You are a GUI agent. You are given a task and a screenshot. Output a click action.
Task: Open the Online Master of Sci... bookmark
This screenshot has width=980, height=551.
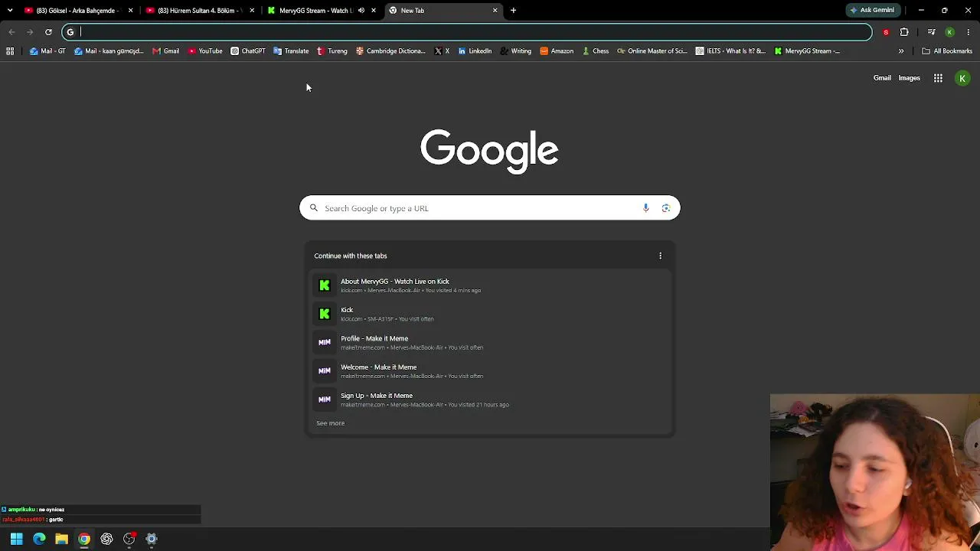(x=652, y=51)
